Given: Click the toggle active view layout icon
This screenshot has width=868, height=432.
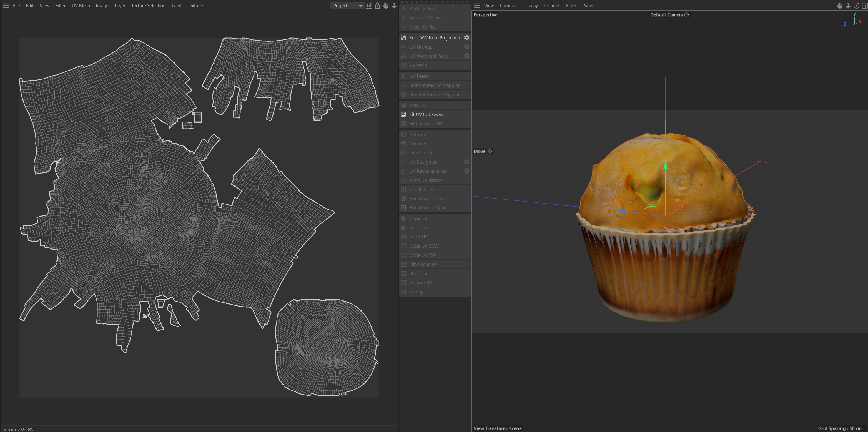Looking at the screenshot, I should click(864, 6).
